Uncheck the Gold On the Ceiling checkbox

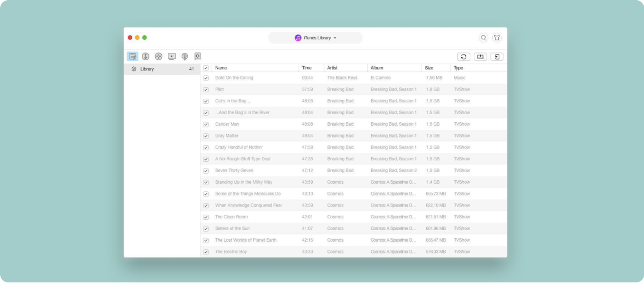pyautogui.click(x=206, y=78)
